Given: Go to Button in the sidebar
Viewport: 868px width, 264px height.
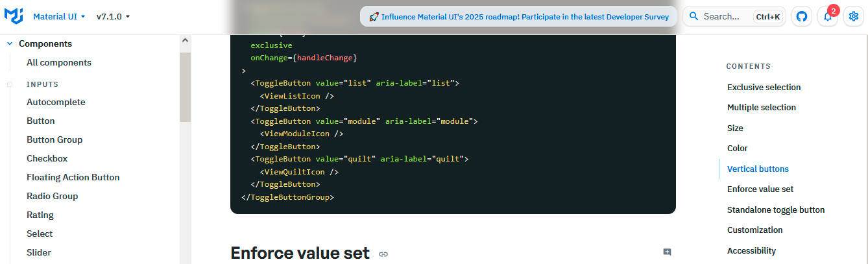Looking at the screenshot, I should 41,121.
